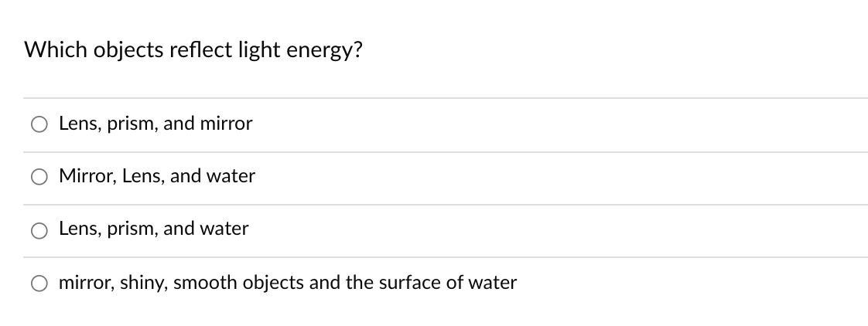The height and width of the screenshot is (326, 868).
Task: Choose the "Mirror, Lens, and water" radio button
Action: (39, 177)
